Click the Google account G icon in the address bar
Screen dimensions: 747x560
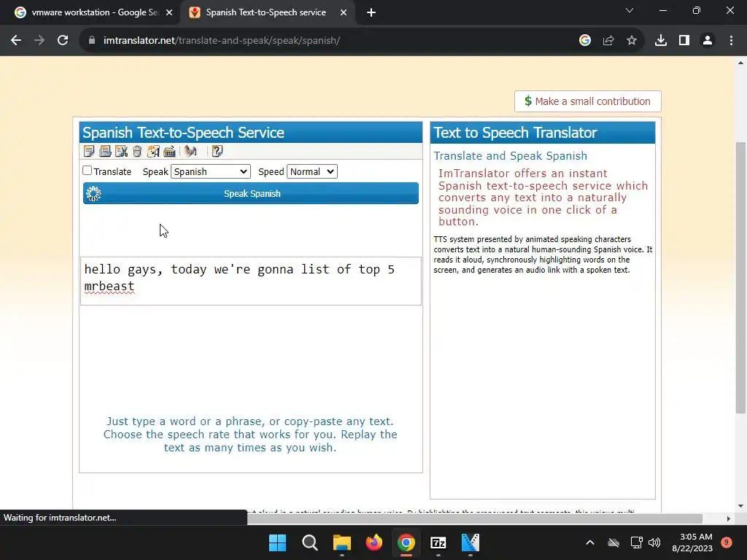tap(585, 41)
